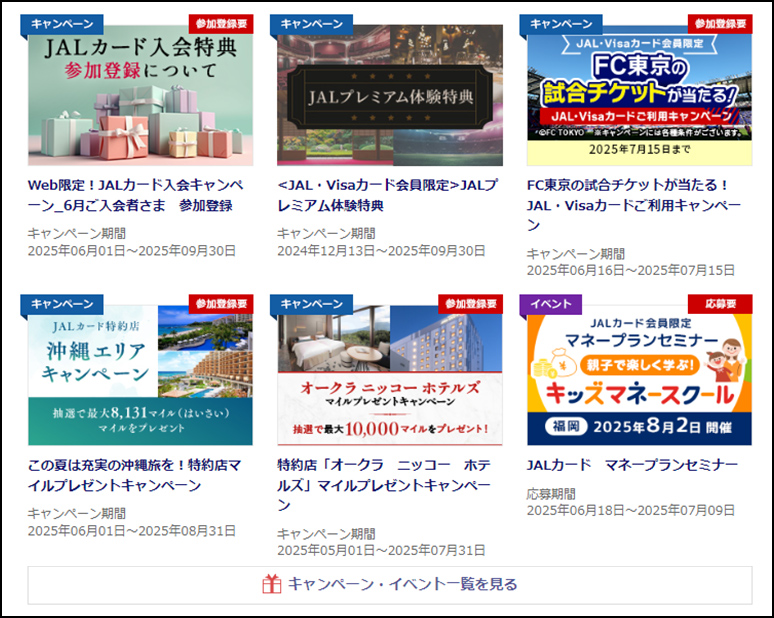Click the 参加登録要 badge on the オークラ card
This screenshot has width=774, height=618.
pos(470,303)
